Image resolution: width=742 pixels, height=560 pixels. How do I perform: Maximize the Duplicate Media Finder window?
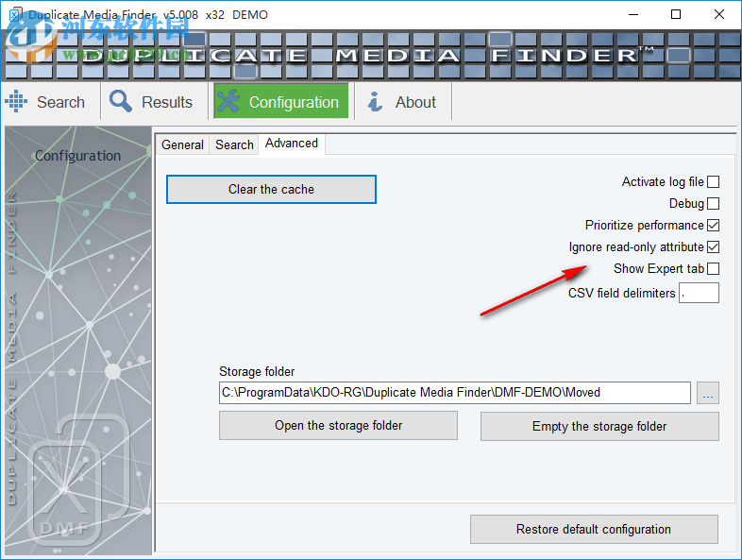[x=676, y=15]
